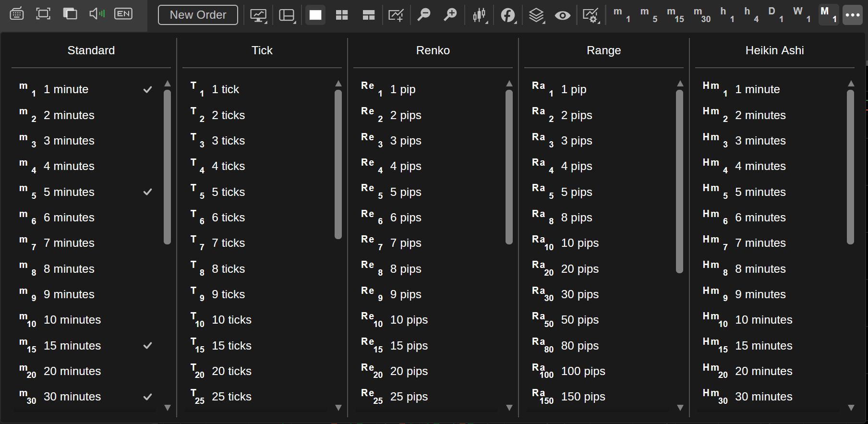Mute sound with the speaker icon
Viewport: 868px width, 424px height.
tap(97, 14)
